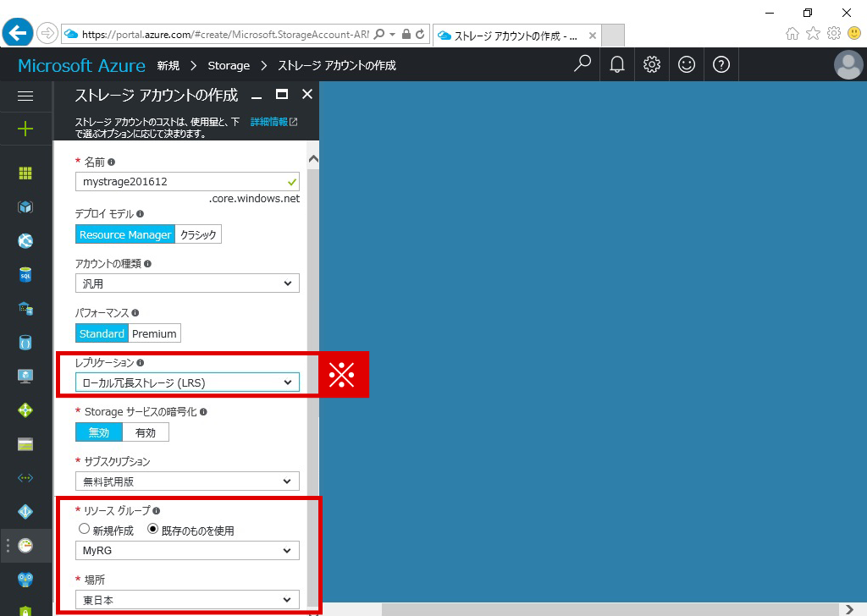Close the storage account blade
This screenshot has height=616, width=867.
[307, 95]
